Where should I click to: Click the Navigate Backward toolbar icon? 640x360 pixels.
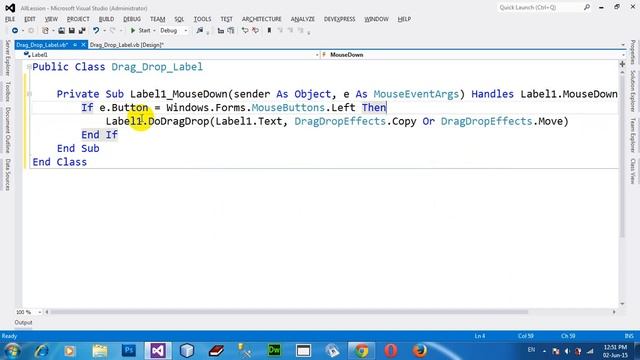point(15,31)
